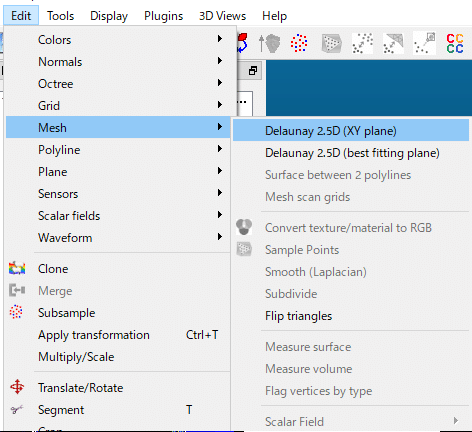Click the subsample point cloud toolbar icon

(299, 43)
